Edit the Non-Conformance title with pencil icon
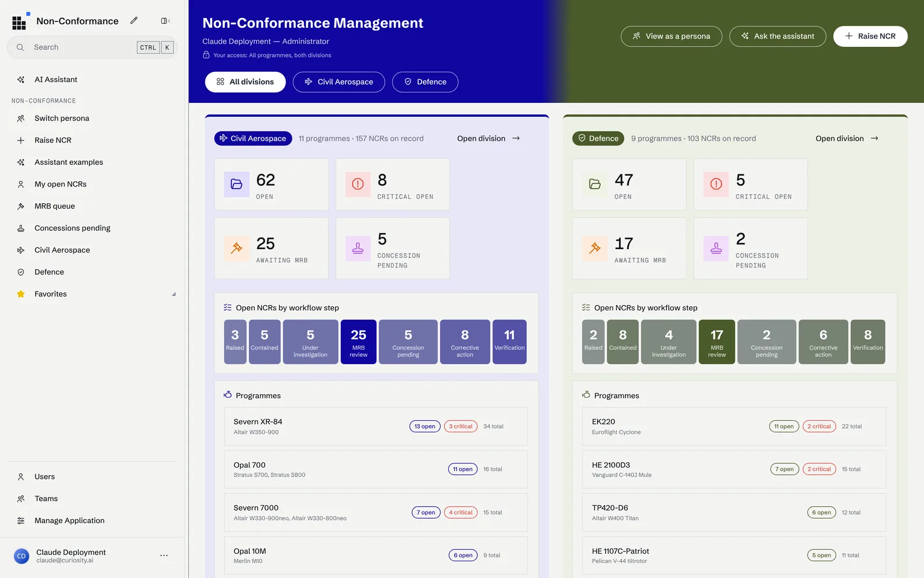 click(x=134, y=21)
